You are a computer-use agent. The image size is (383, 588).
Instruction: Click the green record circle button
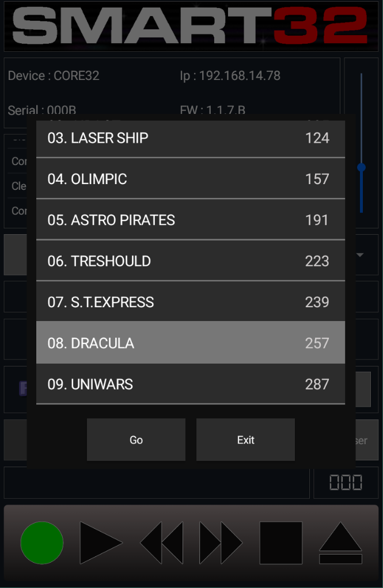(x=41, y=543)
